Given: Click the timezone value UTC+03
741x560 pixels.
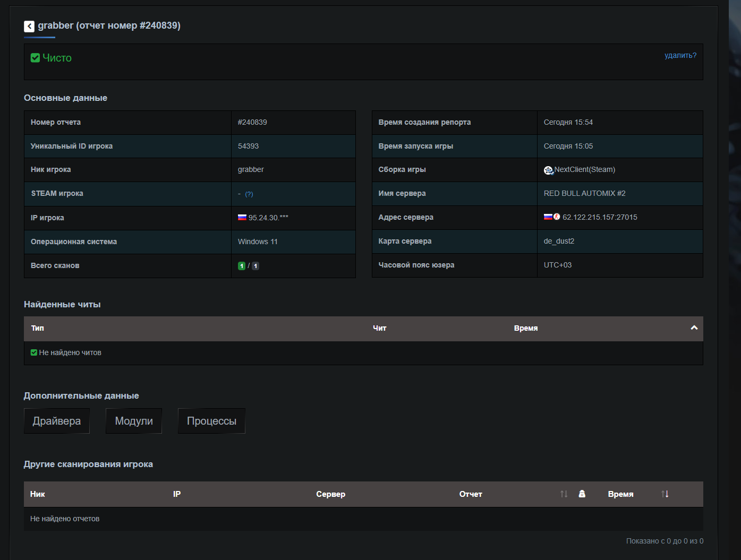Looking at the screenshot, I should coord(558,265).
